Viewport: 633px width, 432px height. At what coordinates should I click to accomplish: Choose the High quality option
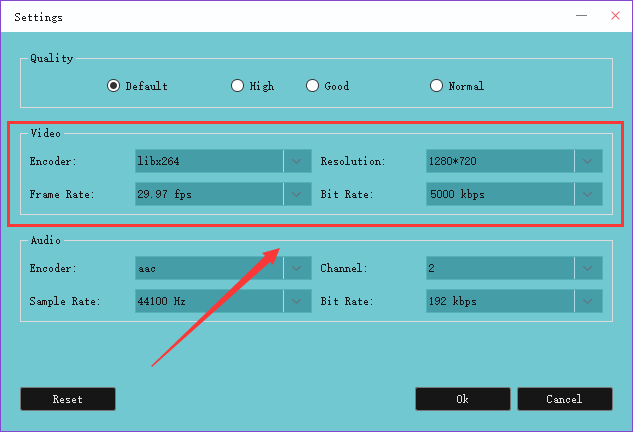point(238,86)
